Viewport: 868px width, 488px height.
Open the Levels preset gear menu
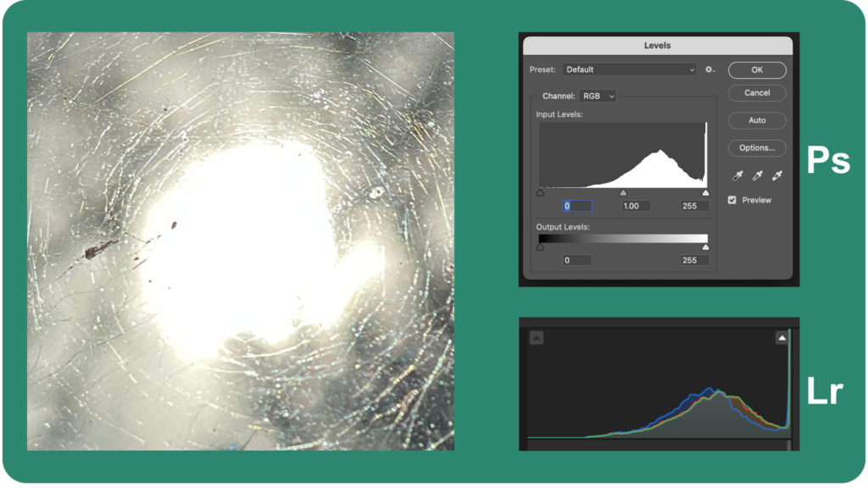click(x=709, y=70)
